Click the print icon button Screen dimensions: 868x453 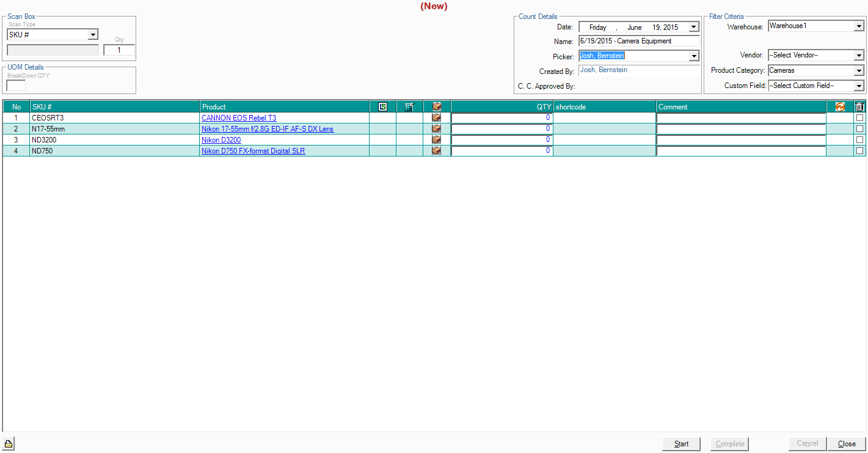tap(8, 444)
